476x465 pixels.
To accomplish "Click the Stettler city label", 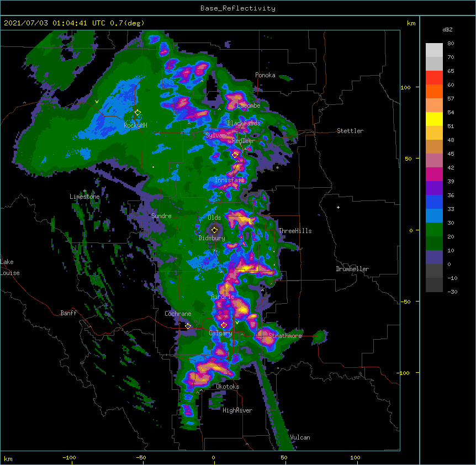I will pyautogui.click(x=350, y=131).
